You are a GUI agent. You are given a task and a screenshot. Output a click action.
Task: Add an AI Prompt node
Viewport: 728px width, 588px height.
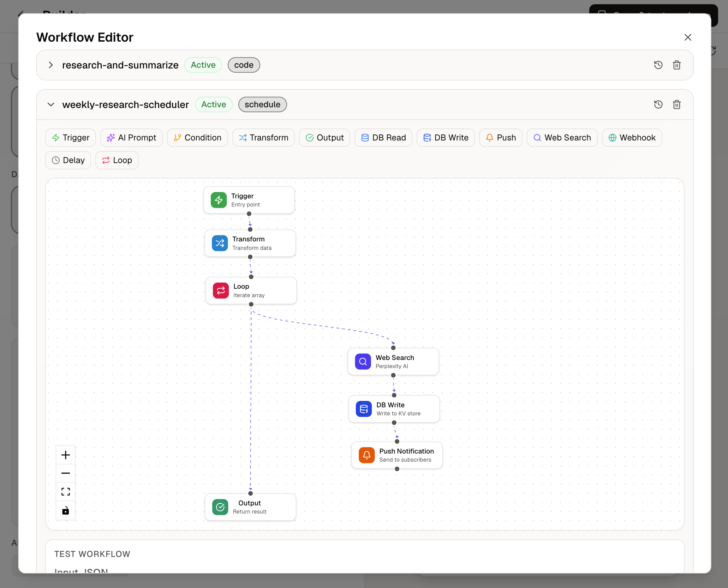[131, 138]
